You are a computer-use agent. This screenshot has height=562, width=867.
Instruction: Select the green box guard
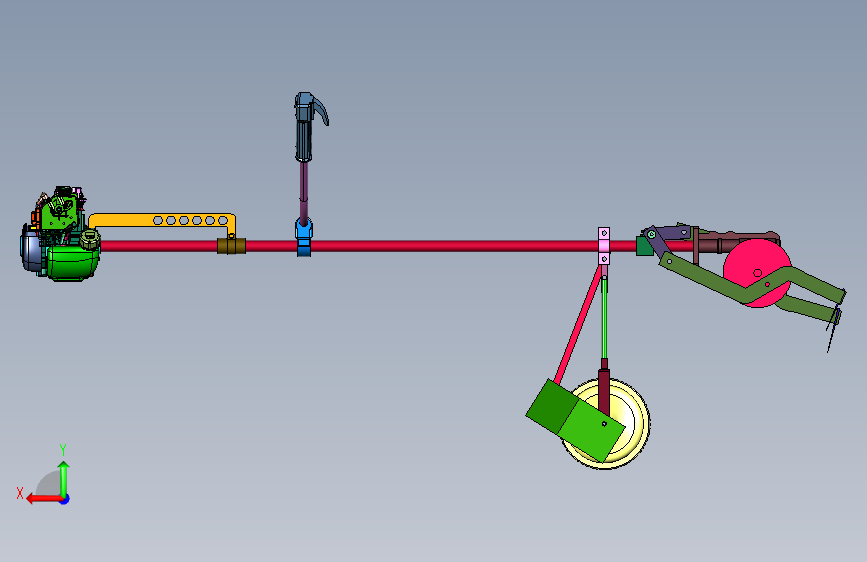[x=575, y=420]
